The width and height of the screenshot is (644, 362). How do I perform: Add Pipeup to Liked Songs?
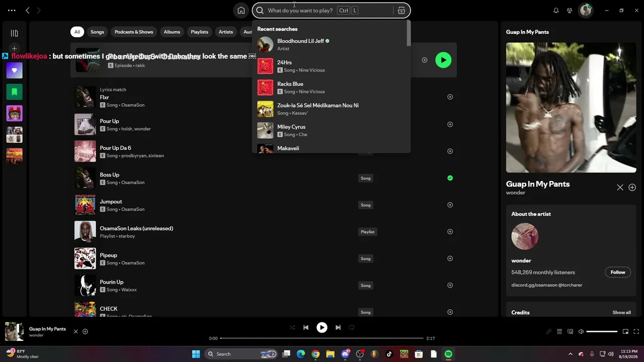pos(450,258)
